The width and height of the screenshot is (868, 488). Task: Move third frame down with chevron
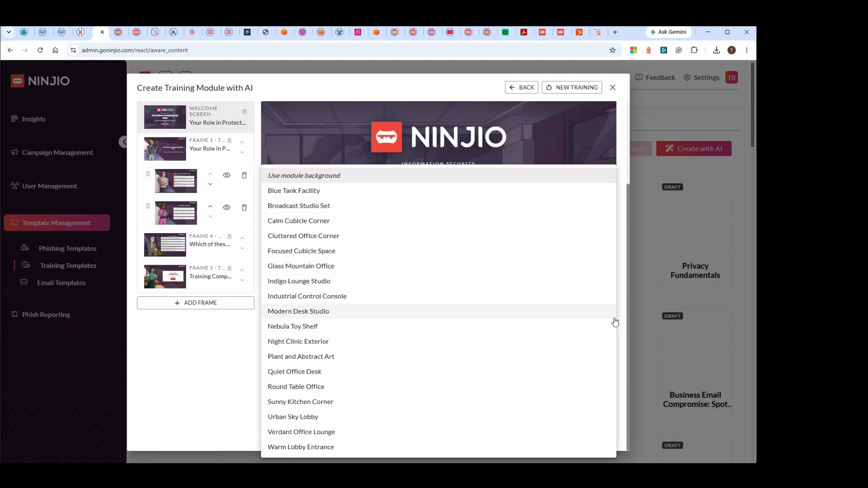pyautogui.click(x=210, y=184)
